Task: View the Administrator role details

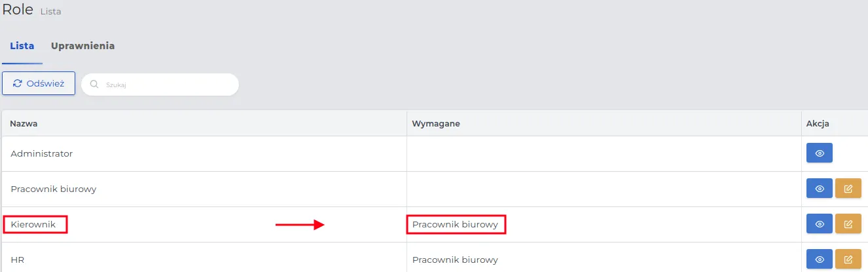Action: coord(819,154)
